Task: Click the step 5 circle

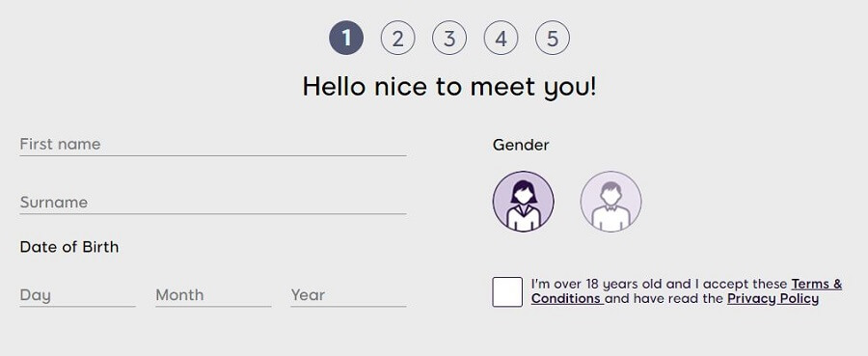Action: [x=552, y=38]
